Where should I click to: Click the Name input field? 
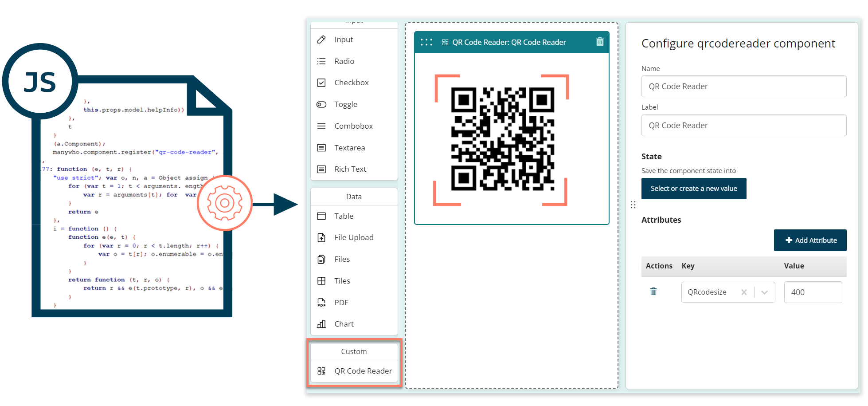[743, 87]
